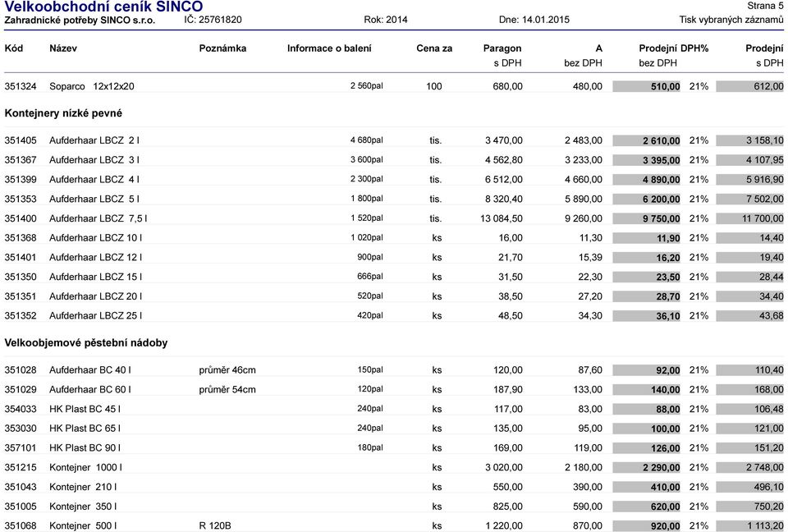Click section heading 'Velkoobjemové pěstební nádoby'

pyautogui.click(x=86, y=343)
